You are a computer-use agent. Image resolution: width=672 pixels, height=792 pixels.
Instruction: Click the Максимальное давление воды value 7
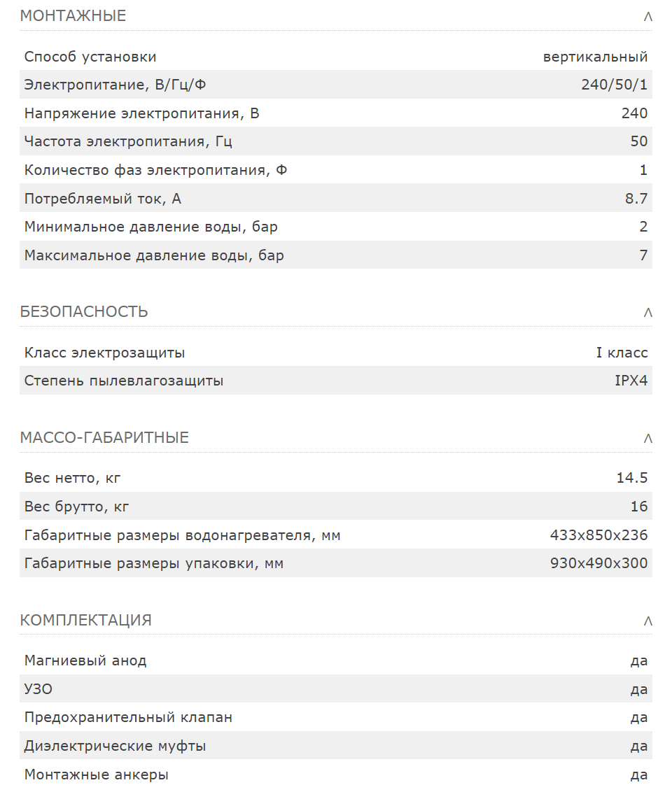643,255
